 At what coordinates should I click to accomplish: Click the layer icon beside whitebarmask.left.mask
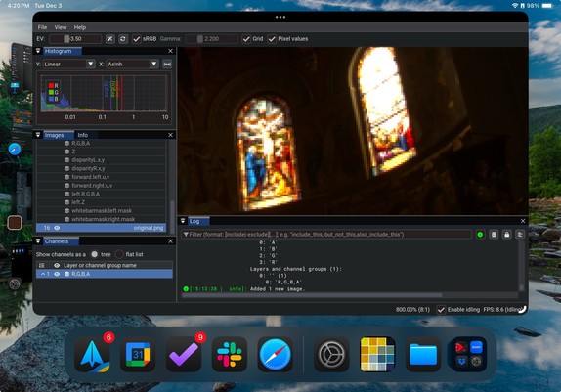point(66,211)
